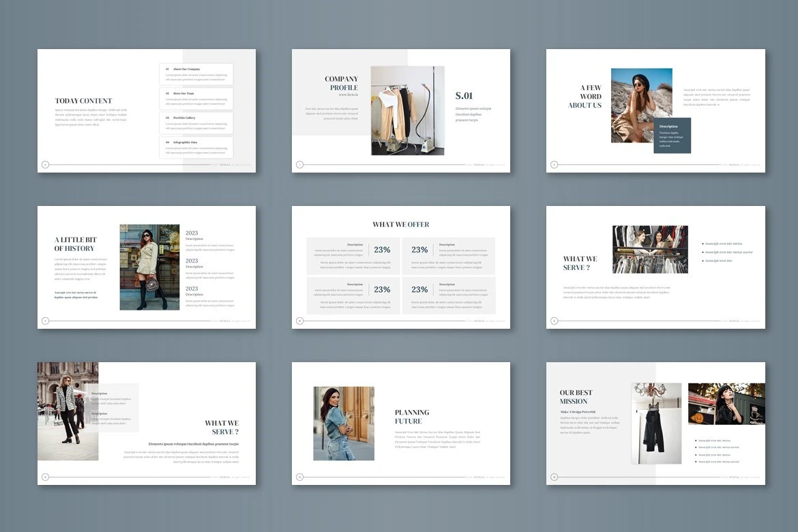Image resolution: width=798 pixels, height=532 pixels.
Task: Select the '02 Meet Our Team' list card
Action: point(196,98)
